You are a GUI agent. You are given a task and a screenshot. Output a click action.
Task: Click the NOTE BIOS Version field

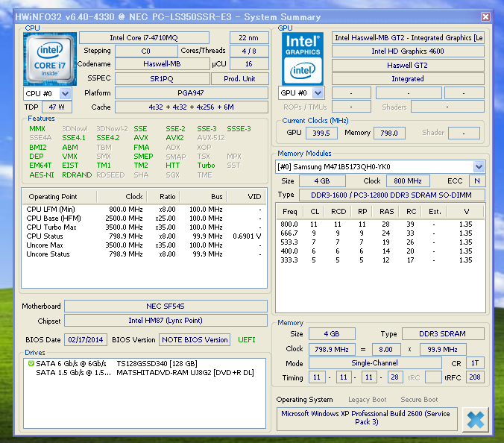(x=195, y=339)
